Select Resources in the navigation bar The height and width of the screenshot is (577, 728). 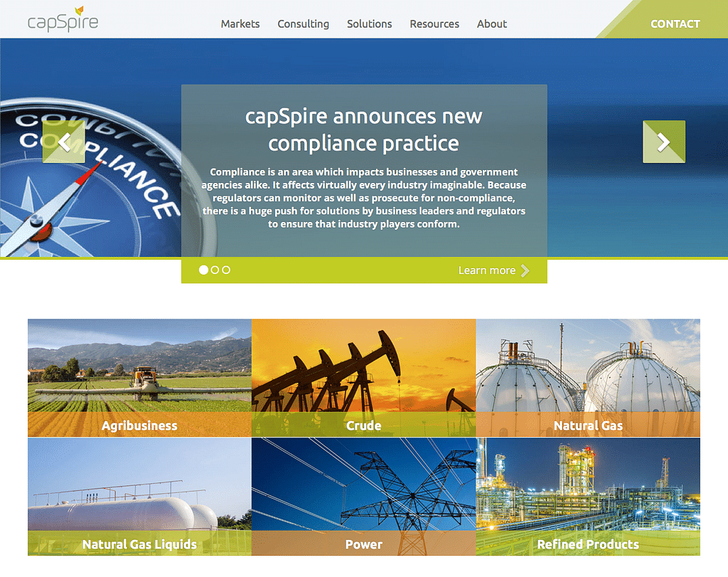coord(434,23)
